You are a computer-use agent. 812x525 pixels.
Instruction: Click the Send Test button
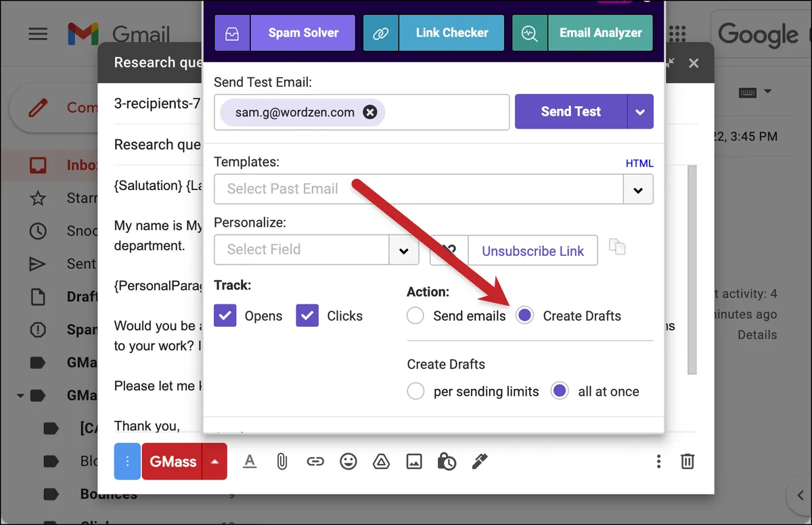tap(570, 112)
